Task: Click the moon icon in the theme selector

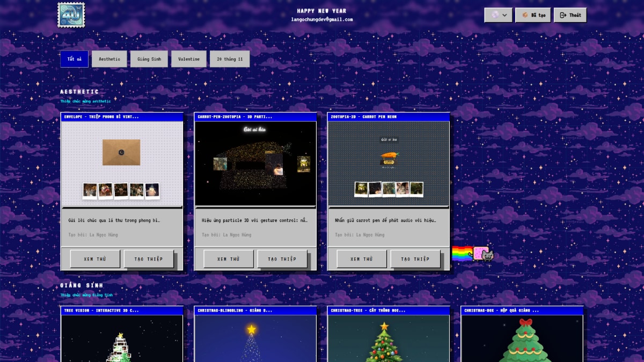Action: [494, 15]
